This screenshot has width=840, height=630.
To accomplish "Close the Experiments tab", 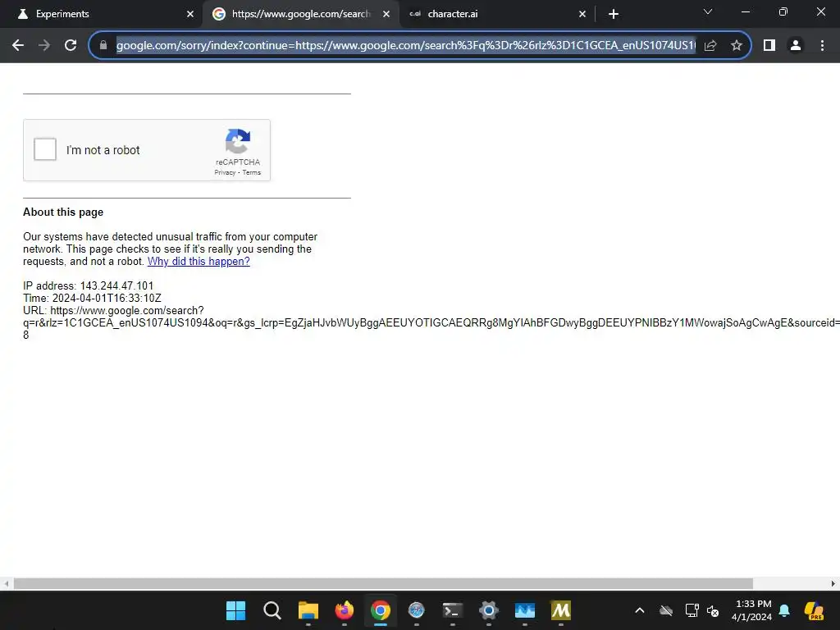I will pos(190,14).
